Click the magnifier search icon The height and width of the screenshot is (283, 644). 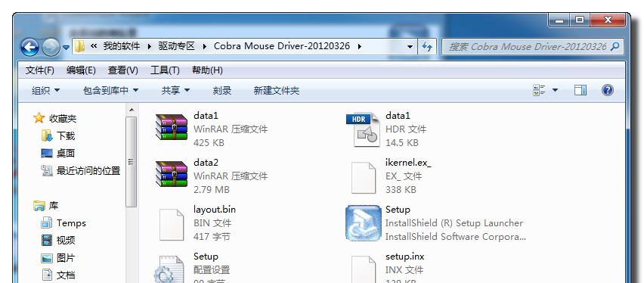click(615, 47)
